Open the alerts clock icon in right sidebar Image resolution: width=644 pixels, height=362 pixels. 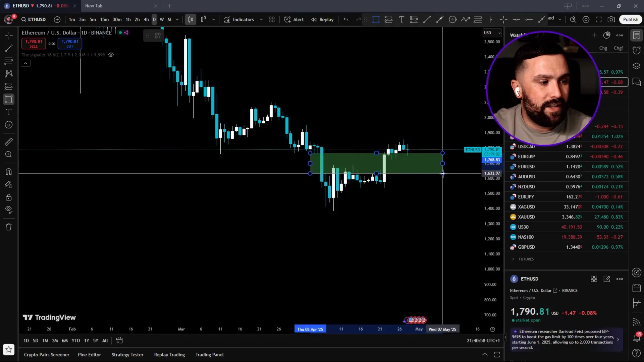click(636, 50)
